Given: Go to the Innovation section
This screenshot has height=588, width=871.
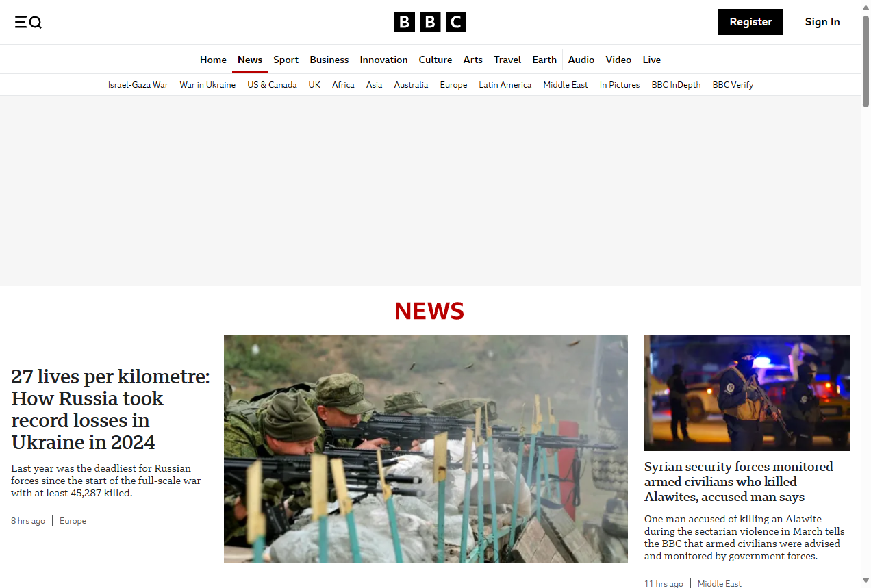Looking at the screenshot, I should pyautogui.click(x=383, y=60).
